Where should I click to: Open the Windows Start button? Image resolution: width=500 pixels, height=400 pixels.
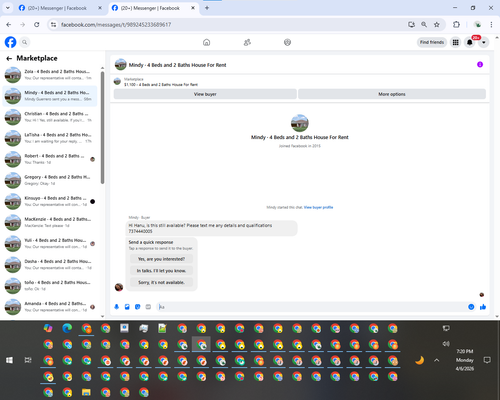coord(9,360)
